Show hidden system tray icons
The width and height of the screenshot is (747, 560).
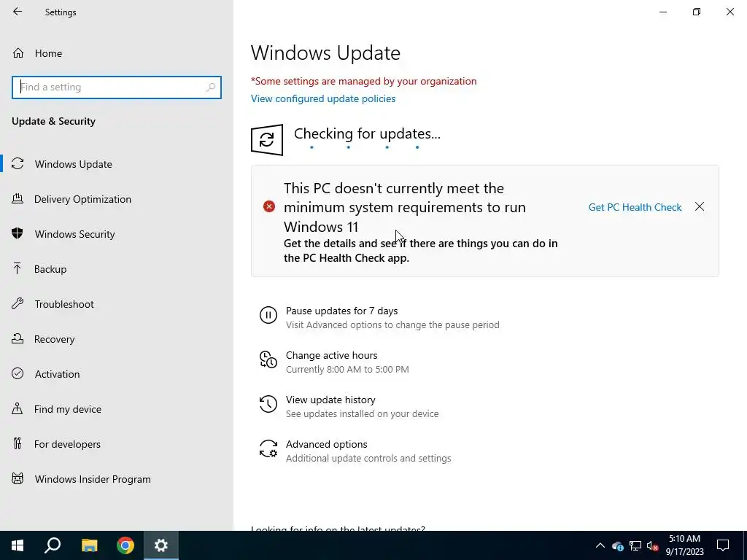point(600,545)
